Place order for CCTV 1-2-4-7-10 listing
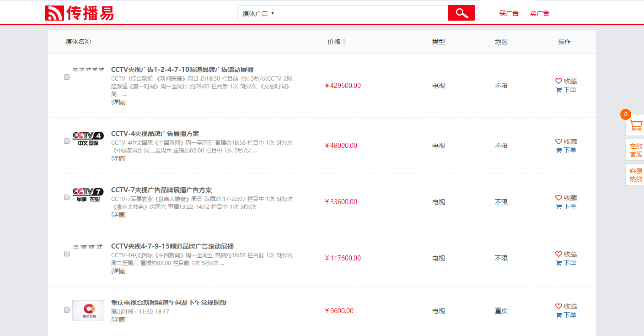644x336 pixels. pos(566,90)
